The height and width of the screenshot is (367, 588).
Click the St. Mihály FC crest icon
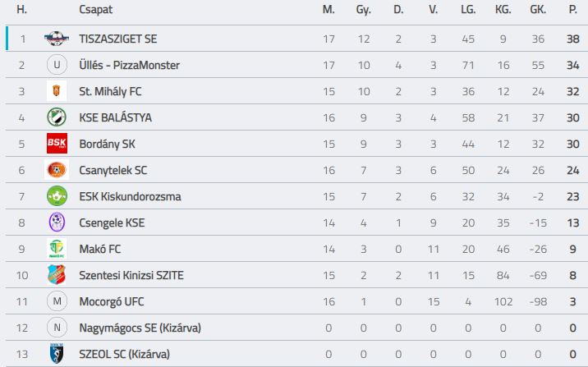pos(57,90)
